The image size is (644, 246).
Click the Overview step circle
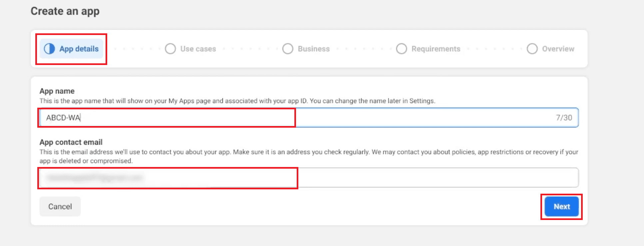pyautogui.click(x=532, y=49)
